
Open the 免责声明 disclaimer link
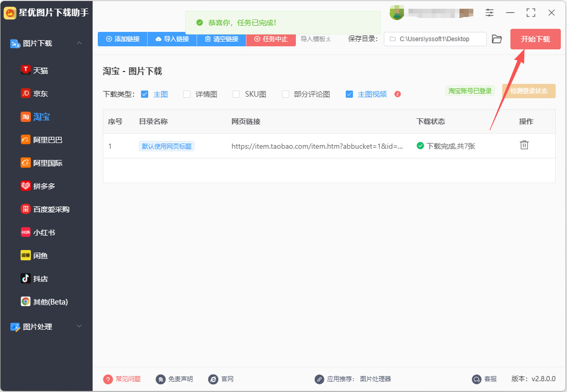(x=174, y=379)
